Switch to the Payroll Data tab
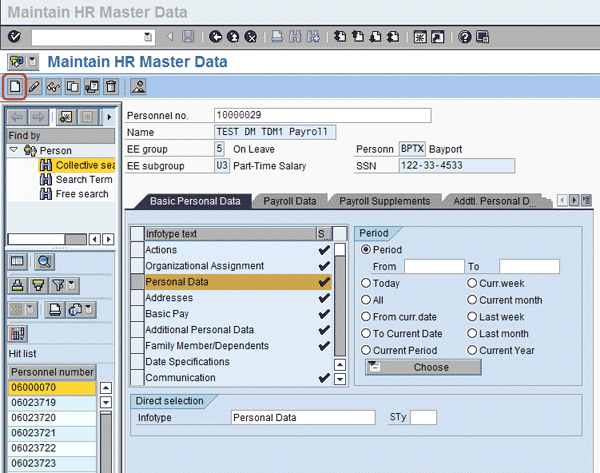Viewport: 600px width, 473px height. point(289,201)
